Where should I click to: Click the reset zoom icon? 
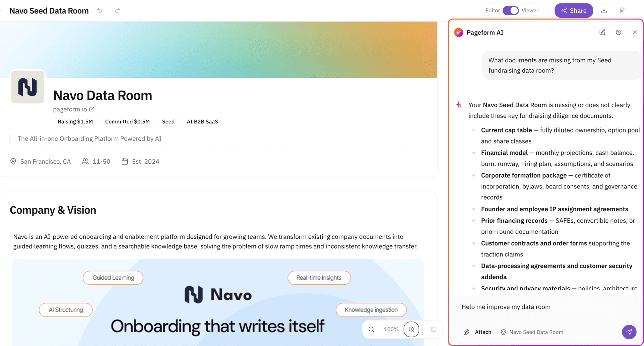[434, 329]
